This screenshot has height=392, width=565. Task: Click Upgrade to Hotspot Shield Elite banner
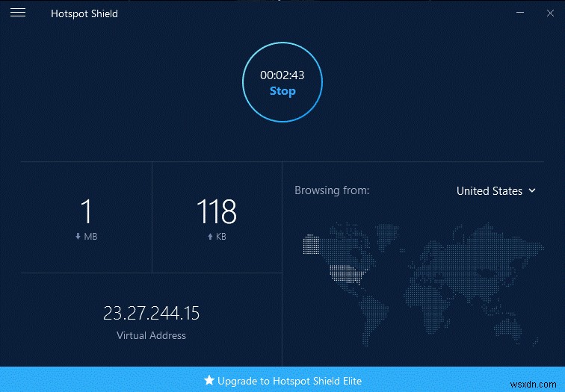(x=282, y=379)
